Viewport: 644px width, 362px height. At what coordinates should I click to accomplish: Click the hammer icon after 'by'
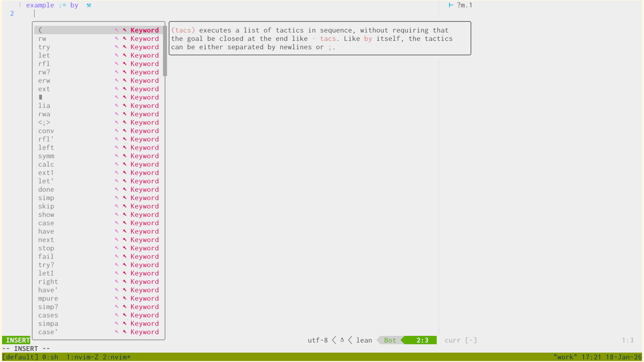(x=89, y=5)
